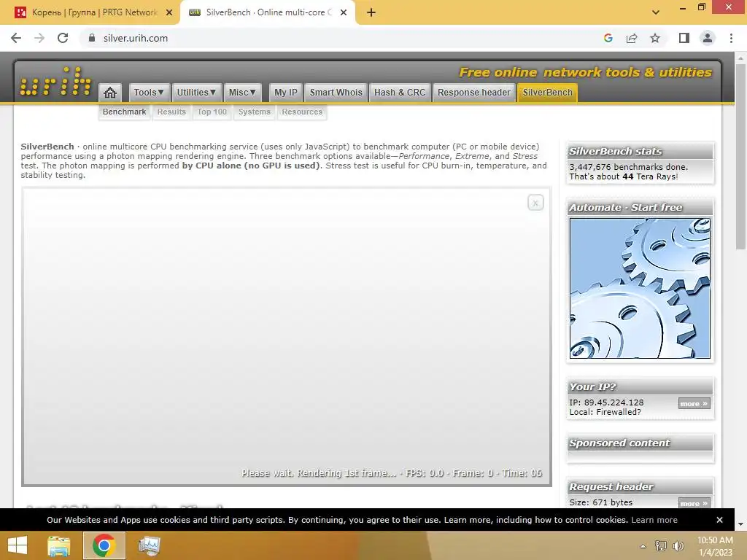The width and height of the screenshot is (747, 560).
Task: Share this page from address bar
Action: (x=632, y=38)
